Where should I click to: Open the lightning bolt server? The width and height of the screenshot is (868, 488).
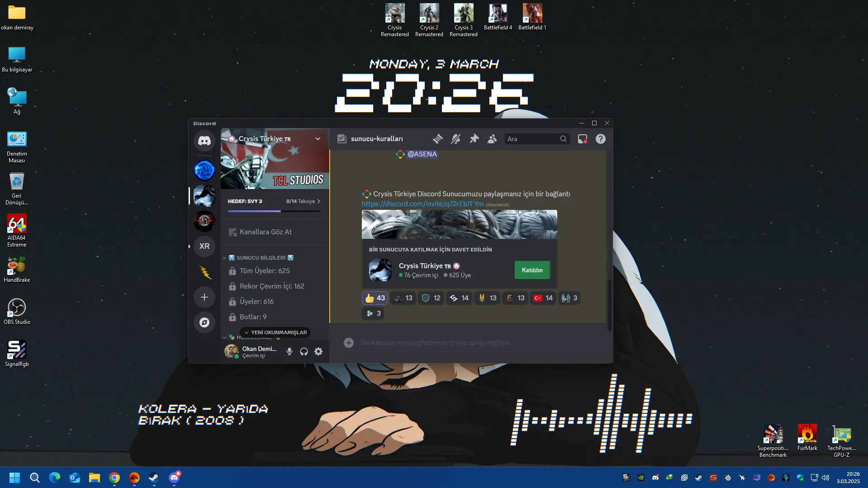pos(204,271)
